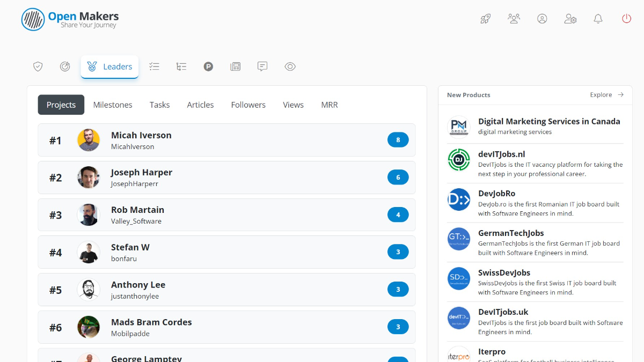The image size is (644, 362).
Task: Click Micah Iverson's profile avatar
Action: [89, 140]
